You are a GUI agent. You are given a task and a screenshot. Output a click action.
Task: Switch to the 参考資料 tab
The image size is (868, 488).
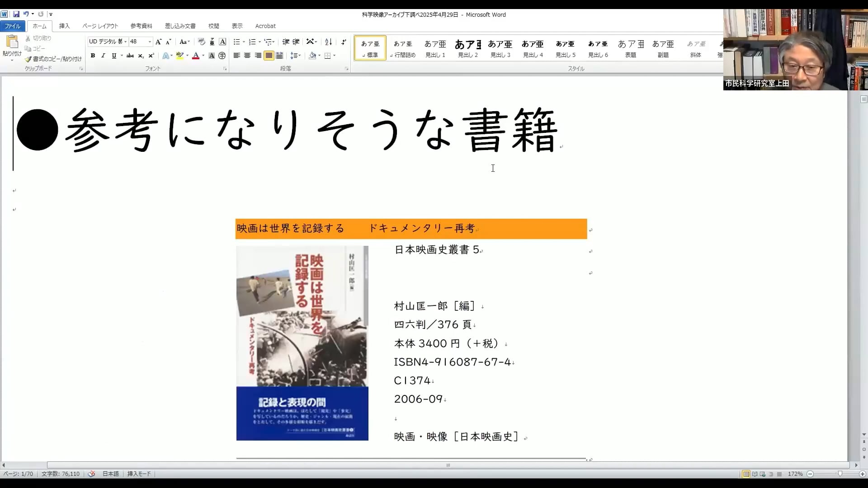click(142, 26)
